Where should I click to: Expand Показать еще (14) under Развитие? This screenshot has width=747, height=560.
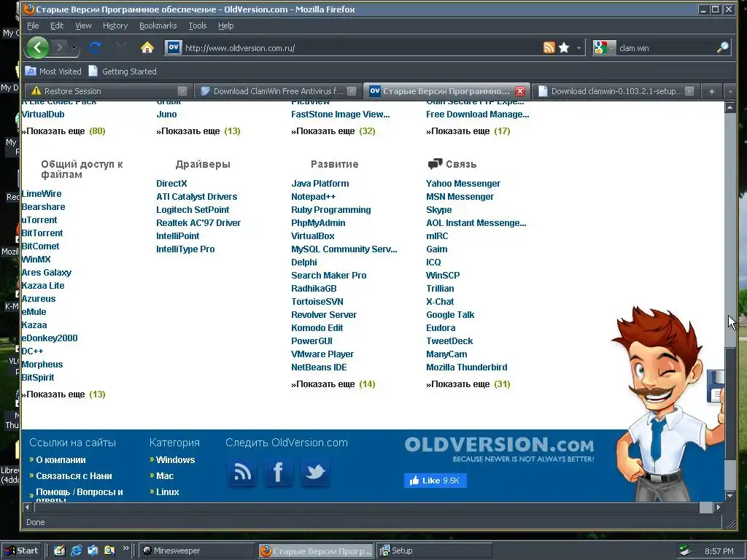(x=333, y=384)
